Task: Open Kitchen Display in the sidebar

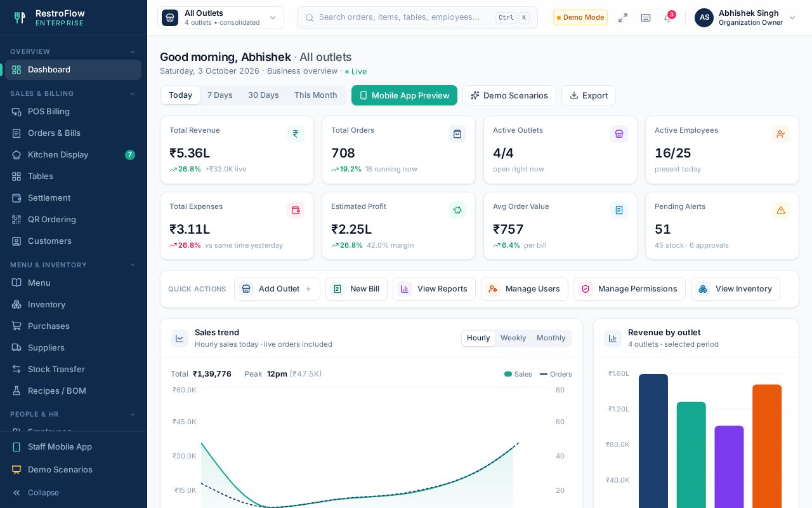Action: point(73,155)
